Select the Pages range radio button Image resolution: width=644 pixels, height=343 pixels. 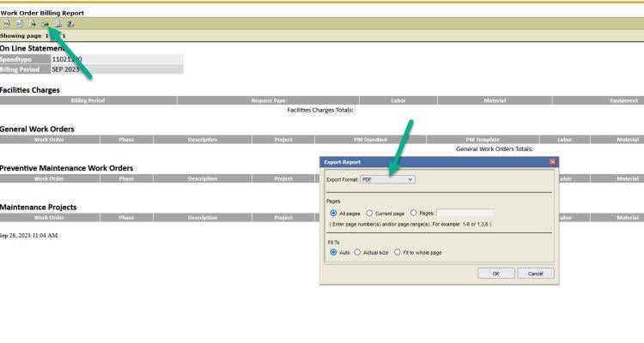(x=414, y=213)
